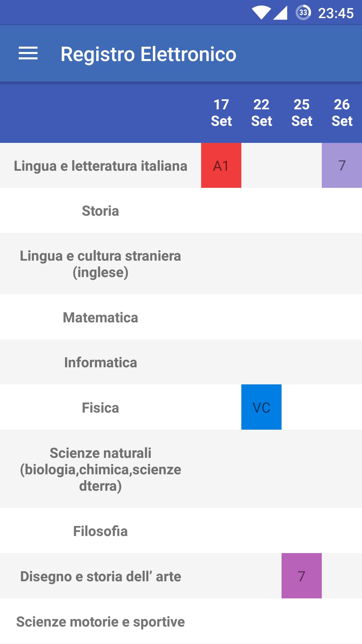Open the hamburger navigation menu

28,54
